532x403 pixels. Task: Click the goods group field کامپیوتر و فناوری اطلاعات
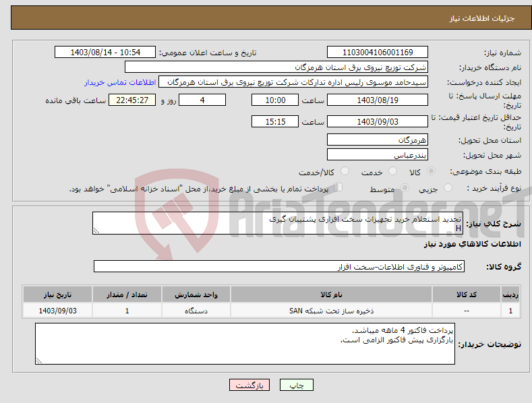pos(279,267)
